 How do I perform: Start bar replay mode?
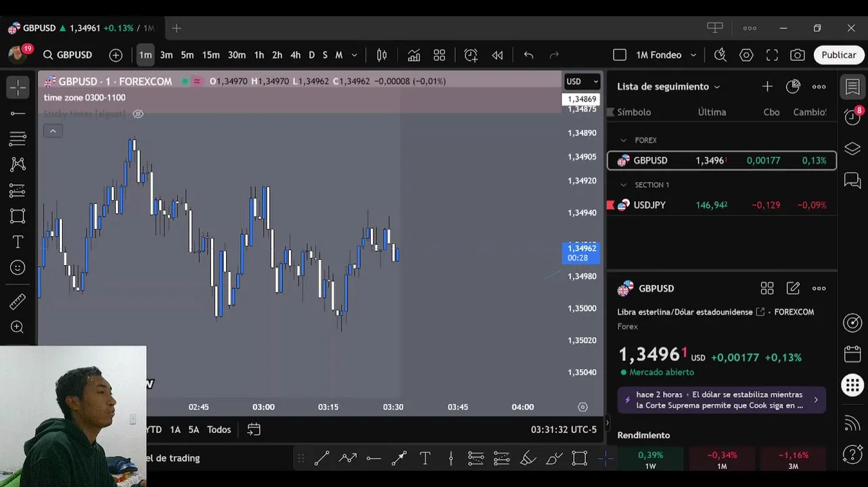click(x=497, y=55)
